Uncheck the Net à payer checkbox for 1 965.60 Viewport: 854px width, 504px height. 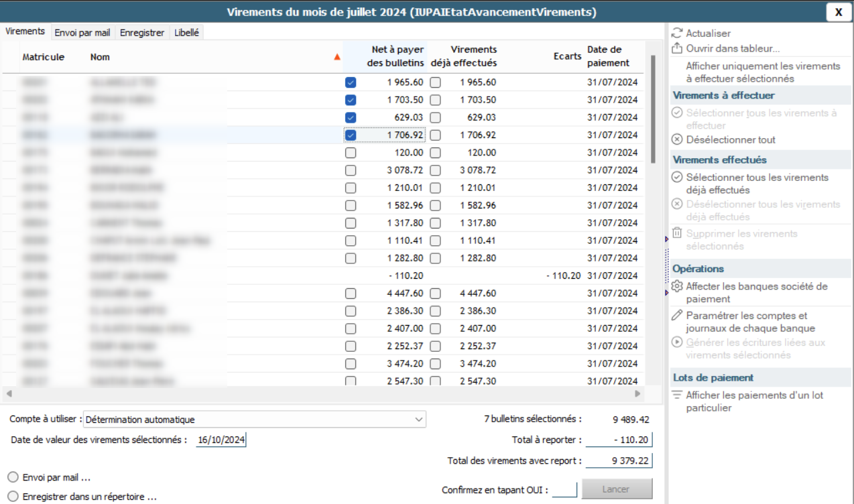(351, 82)
